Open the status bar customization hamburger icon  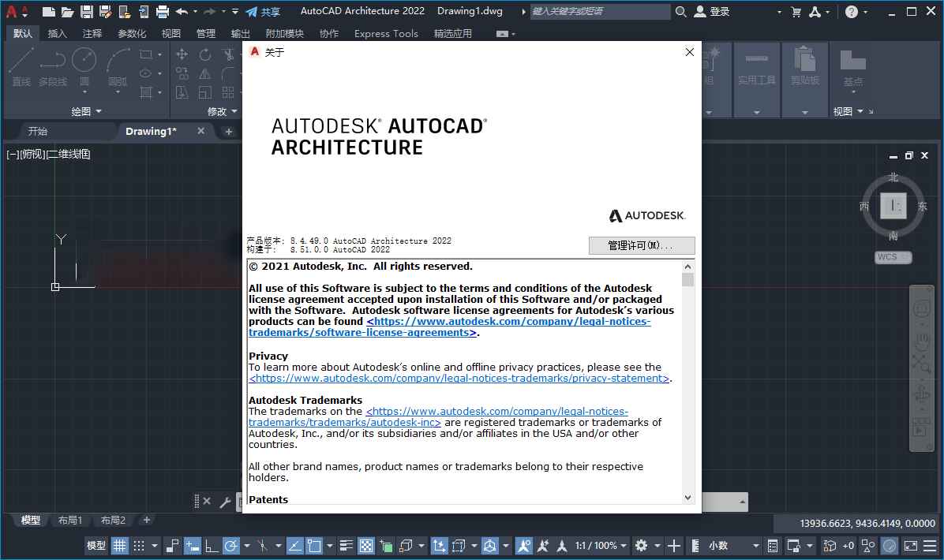click(930, 546)
